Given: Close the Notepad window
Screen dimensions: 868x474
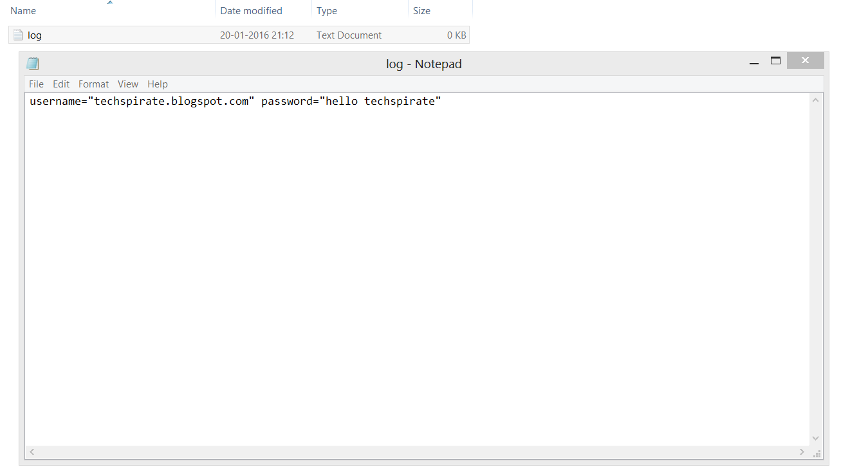Looking at the screenshot, I should (805, 61).
